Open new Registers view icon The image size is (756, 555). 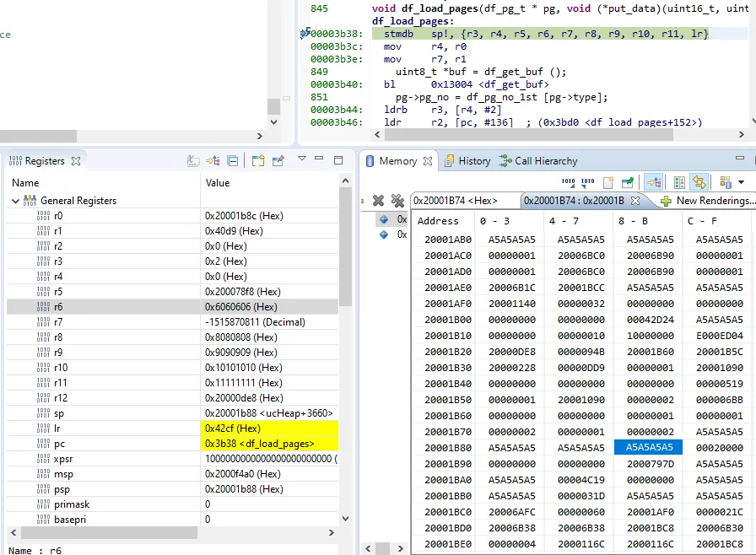coord(258,160)
